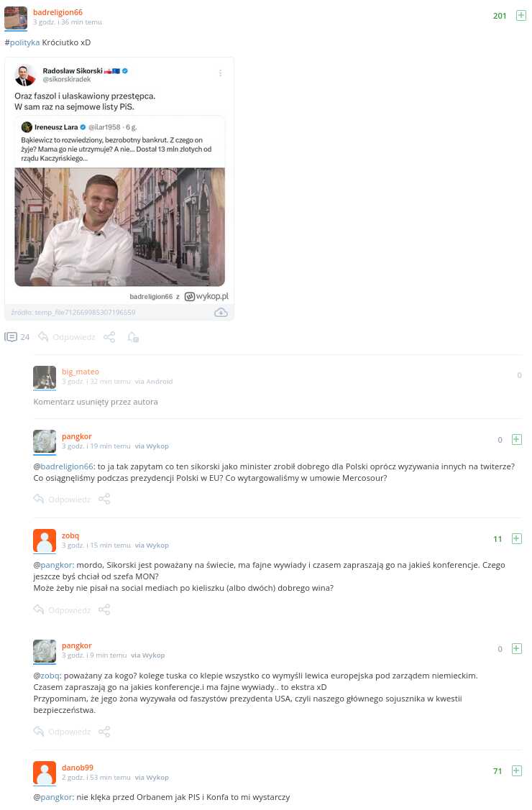The width and height of the screenshot is (532, 810).
Task: Open zobq's user profile name
Action: (70, 535)
